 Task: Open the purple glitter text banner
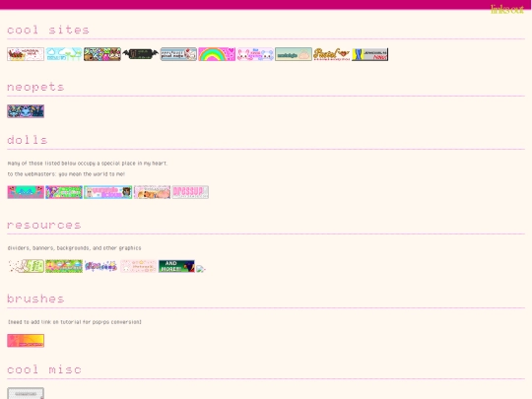point(101,266)
